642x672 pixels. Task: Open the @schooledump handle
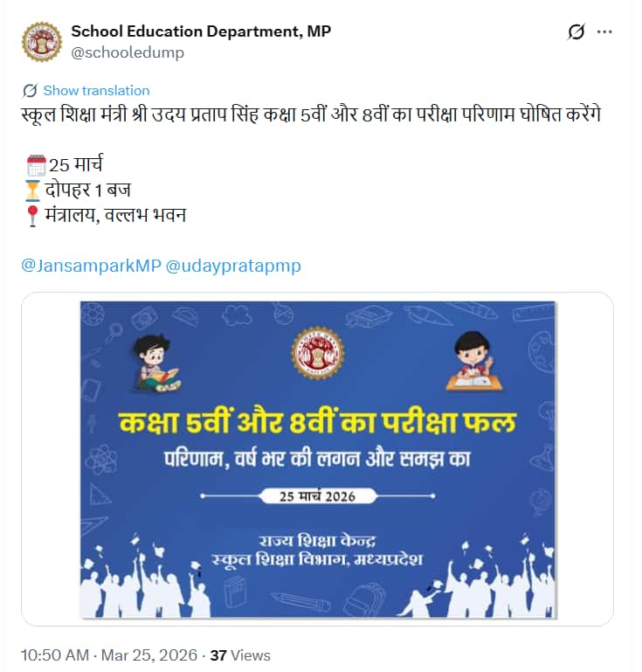point(128,52)
